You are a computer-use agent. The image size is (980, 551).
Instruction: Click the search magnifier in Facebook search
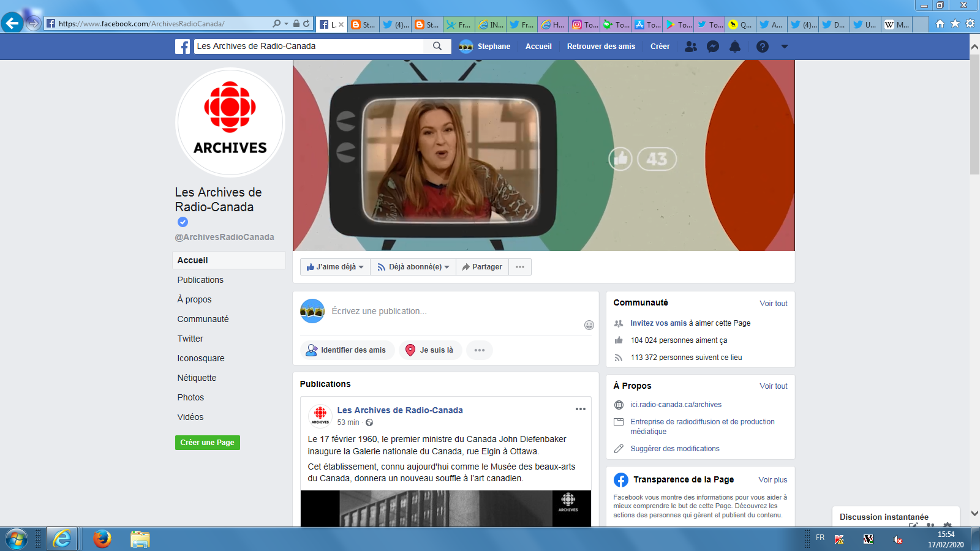[437, 46]
